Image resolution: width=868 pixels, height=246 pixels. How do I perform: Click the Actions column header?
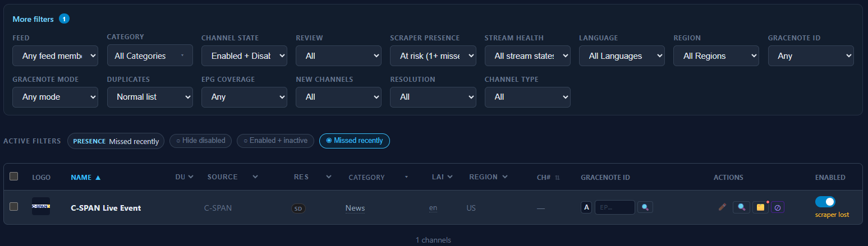(728, 177)
